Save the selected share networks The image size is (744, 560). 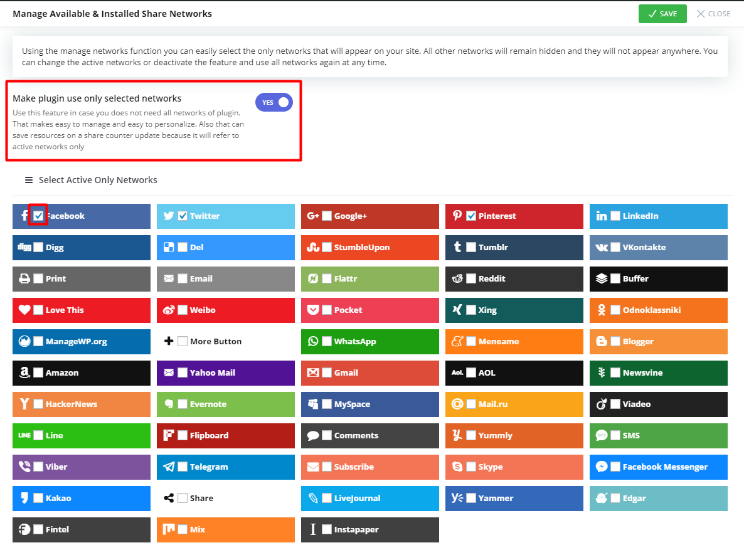pos(662,14)
